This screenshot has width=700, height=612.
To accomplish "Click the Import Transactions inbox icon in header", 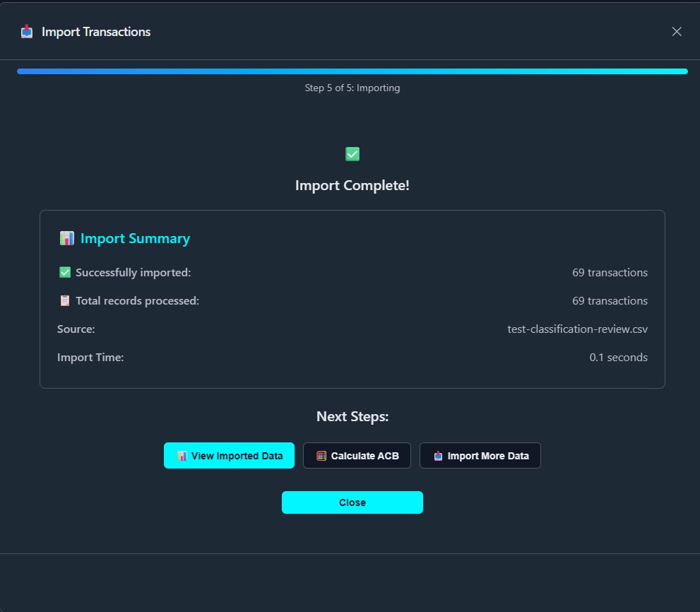I will tap(27, 32).
